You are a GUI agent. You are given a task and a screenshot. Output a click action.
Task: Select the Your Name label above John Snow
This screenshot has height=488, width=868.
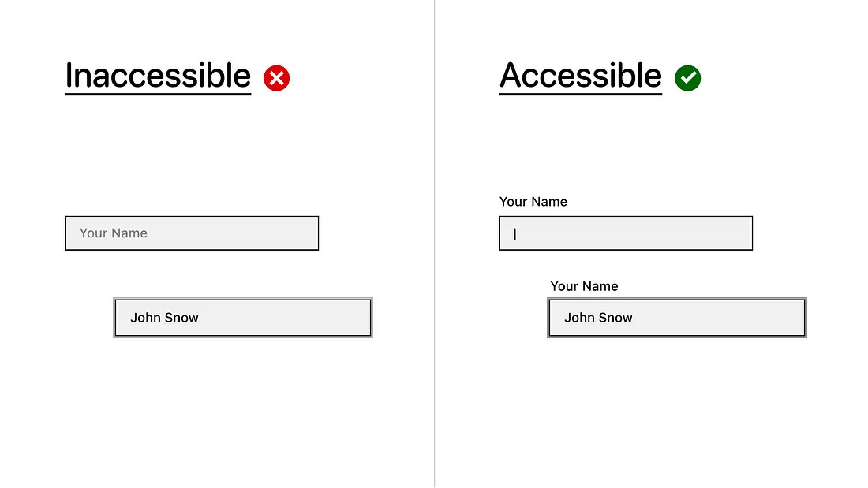point(584,286)
